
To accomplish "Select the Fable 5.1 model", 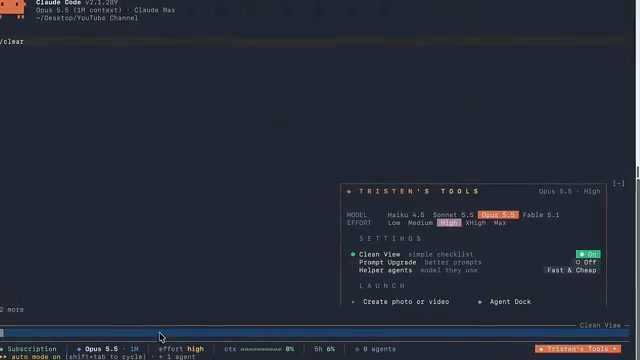I will 541,215.
